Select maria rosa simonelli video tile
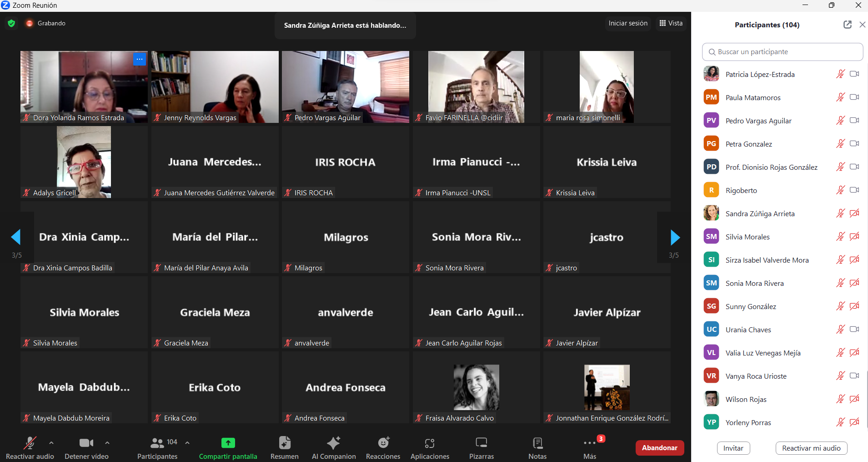This screenshot has width=868, height=462. 607,87
